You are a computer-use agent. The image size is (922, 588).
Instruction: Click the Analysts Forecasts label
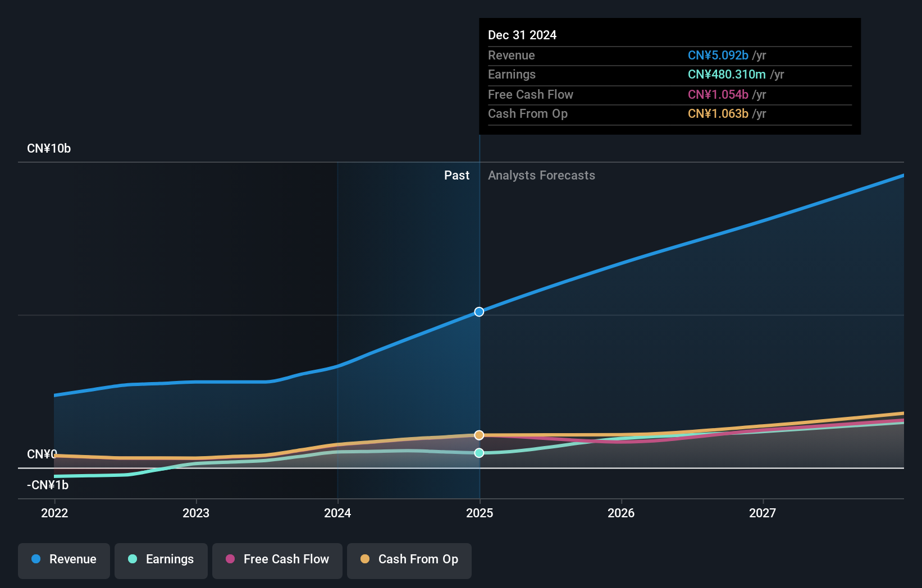(x=541, y=176)
